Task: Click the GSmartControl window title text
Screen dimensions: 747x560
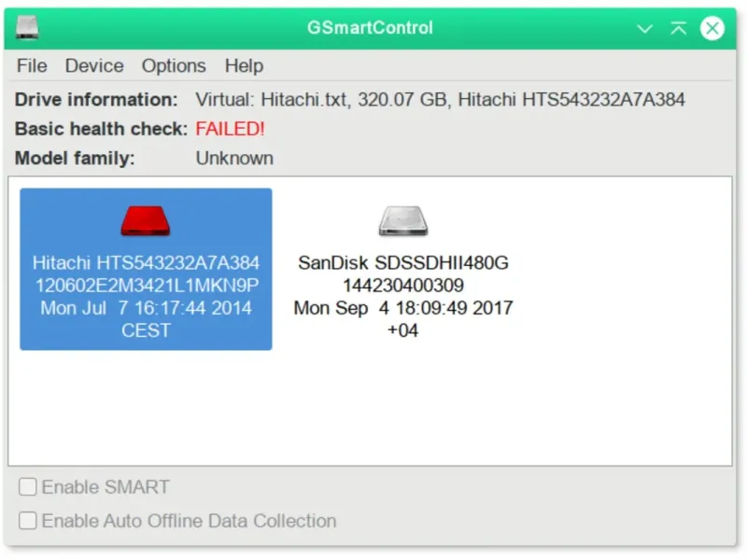Action: pos(370,28)
